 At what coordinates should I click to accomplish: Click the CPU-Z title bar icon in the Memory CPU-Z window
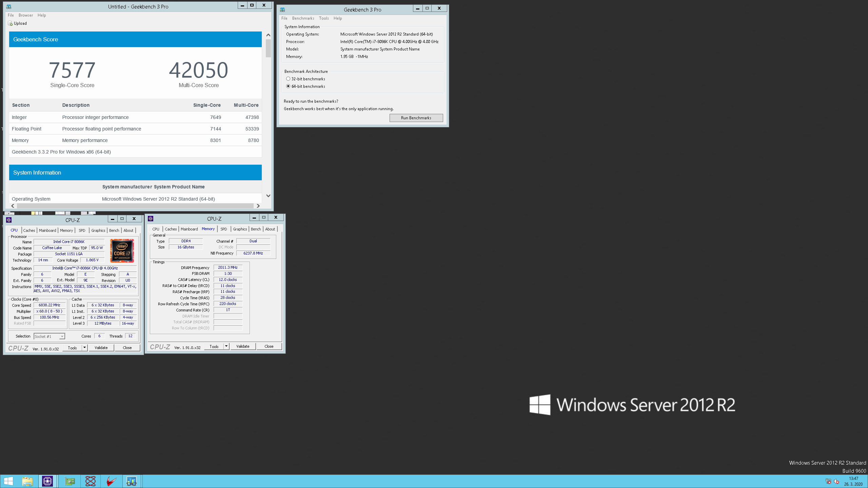[x=151, y=219]
